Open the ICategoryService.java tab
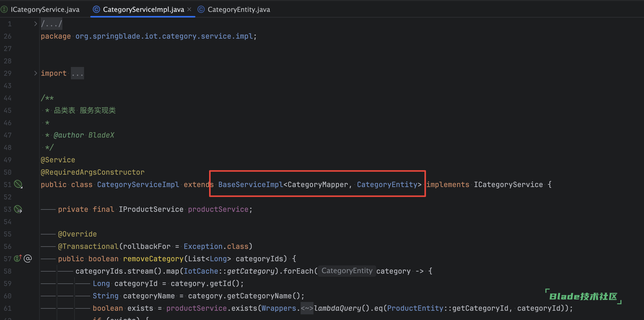644x320 pixels. (45, 10)
